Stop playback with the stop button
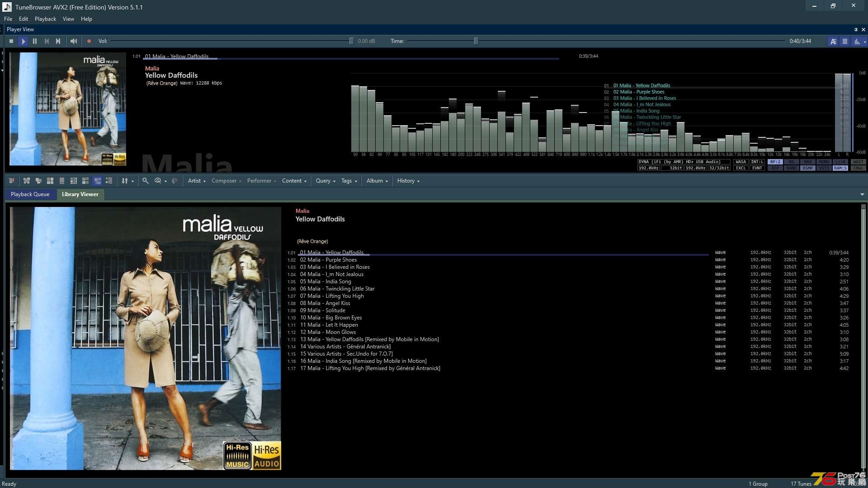This screenshot has width=868, height=488. (x=11, y=41)
